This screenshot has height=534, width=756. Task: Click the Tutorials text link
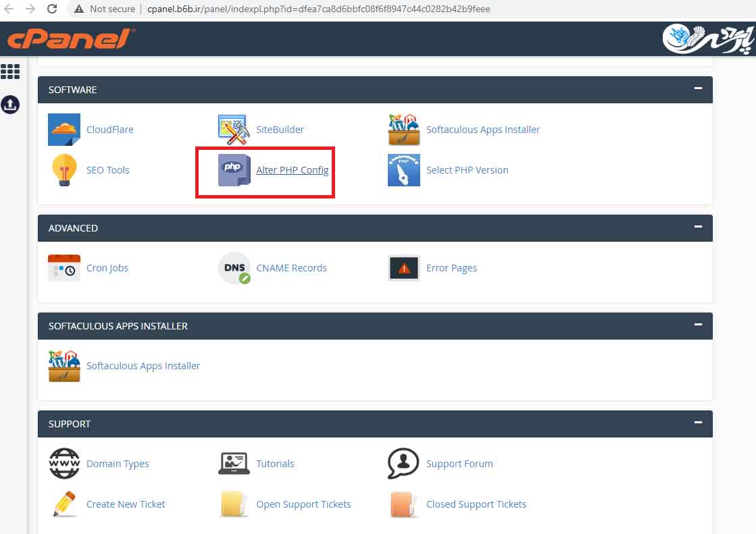coord(275,464)
